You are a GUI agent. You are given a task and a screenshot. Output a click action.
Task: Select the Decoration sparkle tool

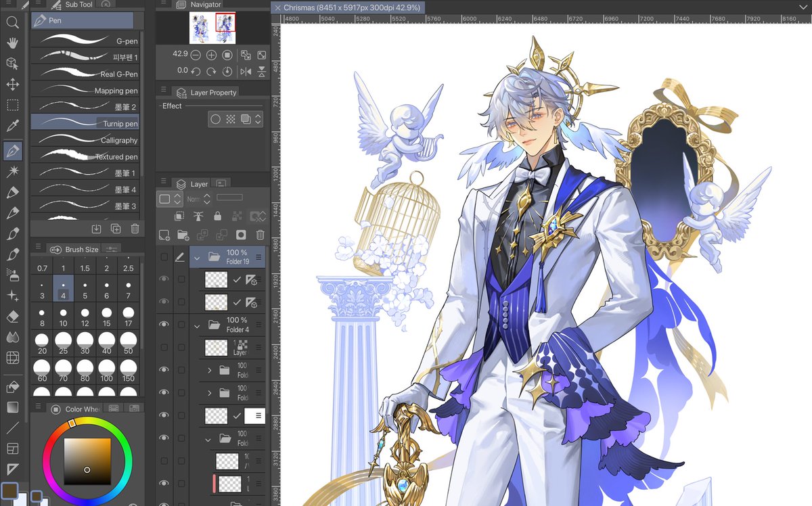point(12,296)
